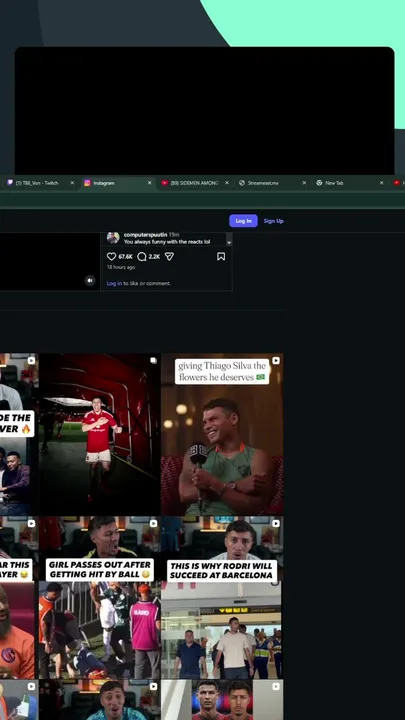Close the New Tab tab
The height and width of the screenshot is (720, 405).
381,183
